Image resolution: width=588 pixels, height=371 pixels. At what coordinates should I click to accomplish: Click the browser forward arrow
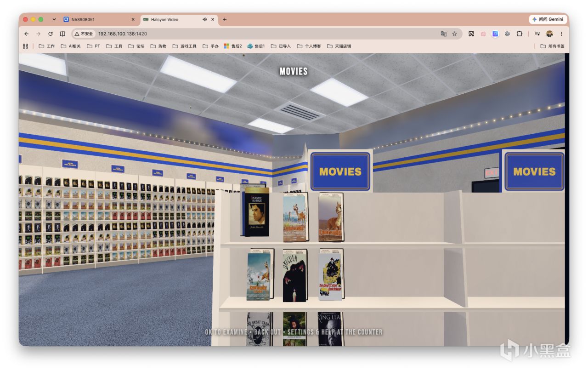point(38,34)
